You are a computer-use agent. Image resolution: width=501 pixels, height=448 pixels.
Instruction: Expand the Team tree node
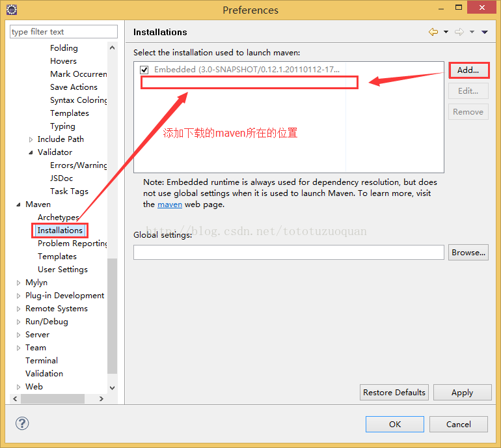pos(18,348)
